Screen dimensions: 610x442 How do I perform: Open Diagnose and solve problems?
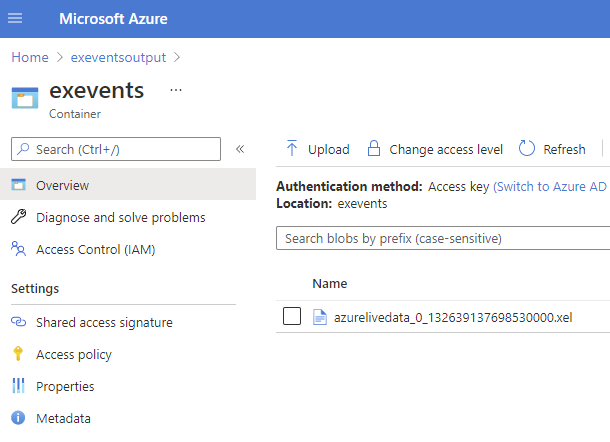pyautogui.click(x=121, y=217)
